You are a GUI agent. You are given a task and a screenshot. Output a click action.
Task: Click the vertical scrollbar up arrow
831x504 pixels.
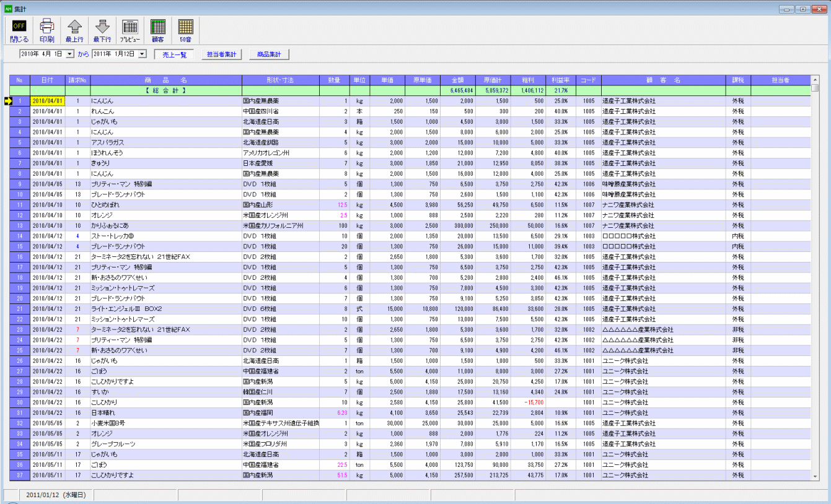point(816,79)
